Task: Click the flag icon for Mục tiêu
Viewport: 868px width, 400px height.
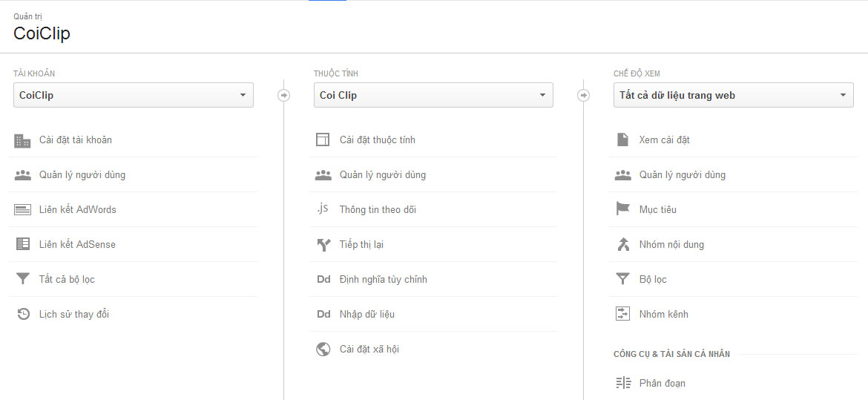Action: [622, 209]
